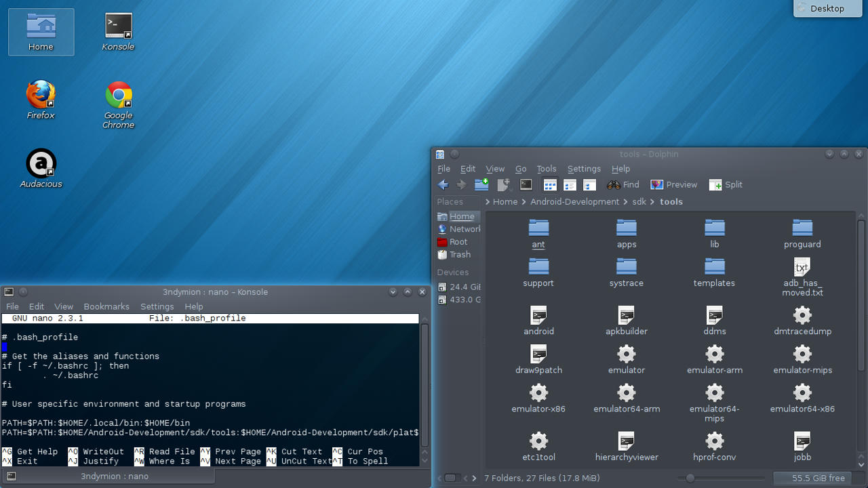Open Konsole's Help menu
This screenshot has width=868, height=488.
click(x=194, y=306)
